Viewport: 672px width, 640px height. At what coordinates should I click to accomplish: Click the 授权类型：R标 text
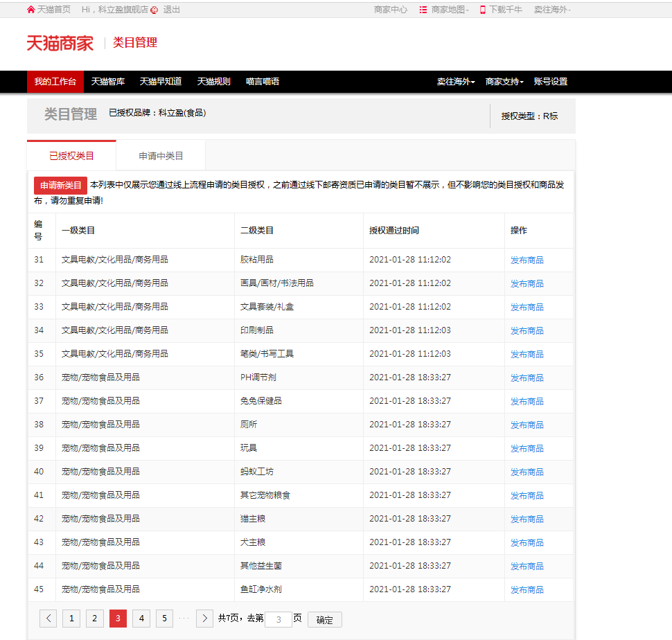529,116
